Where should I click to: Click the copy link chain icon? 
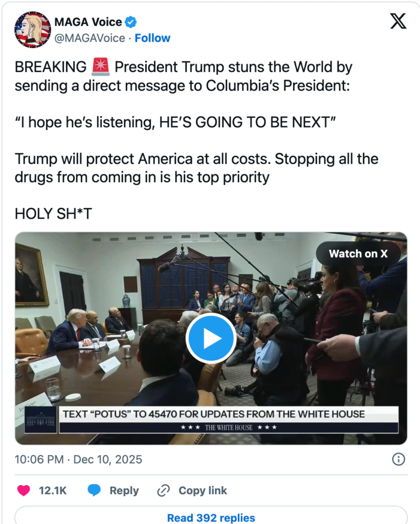[x=163, y=491]
